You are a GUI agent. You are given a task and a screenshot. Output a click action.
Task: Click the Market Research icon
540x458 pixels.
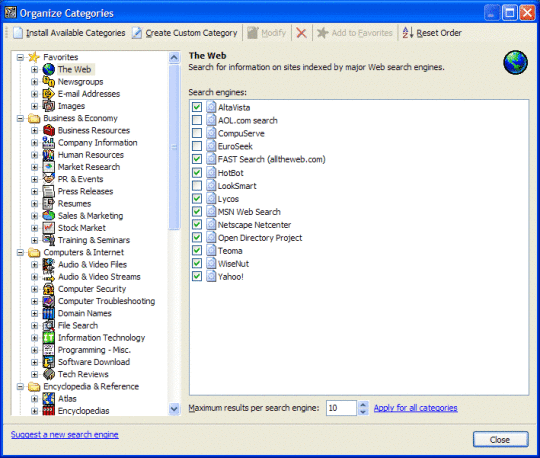pyautogui.click(x=49, y=167)
